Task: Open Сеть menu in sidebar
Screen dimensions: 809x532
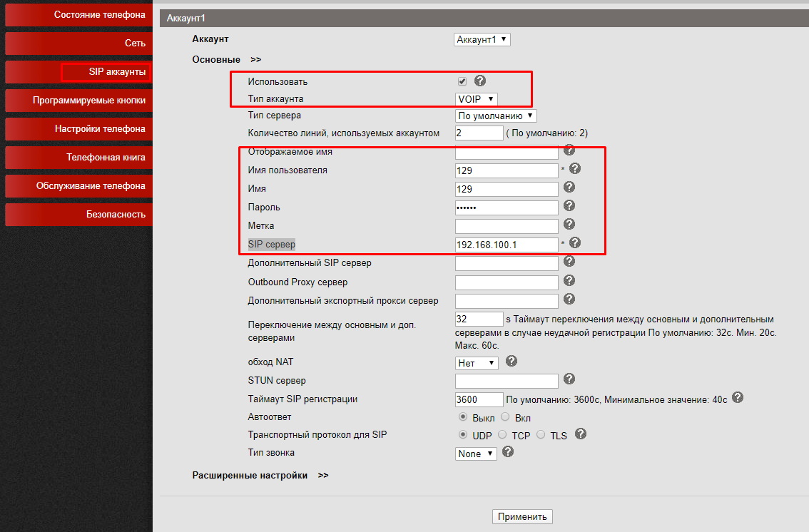Action: coord(77,44)
